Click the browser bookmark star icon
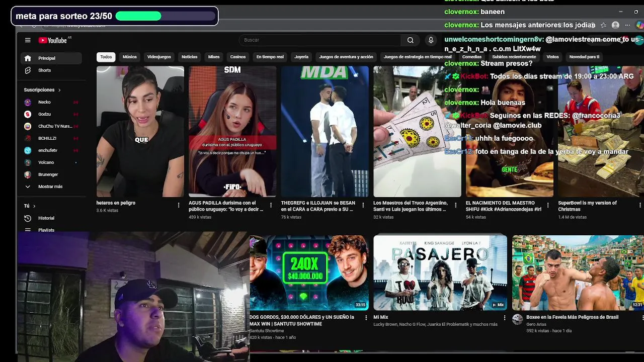The height and width of the screenshot is (362, 644). [603, 25]
